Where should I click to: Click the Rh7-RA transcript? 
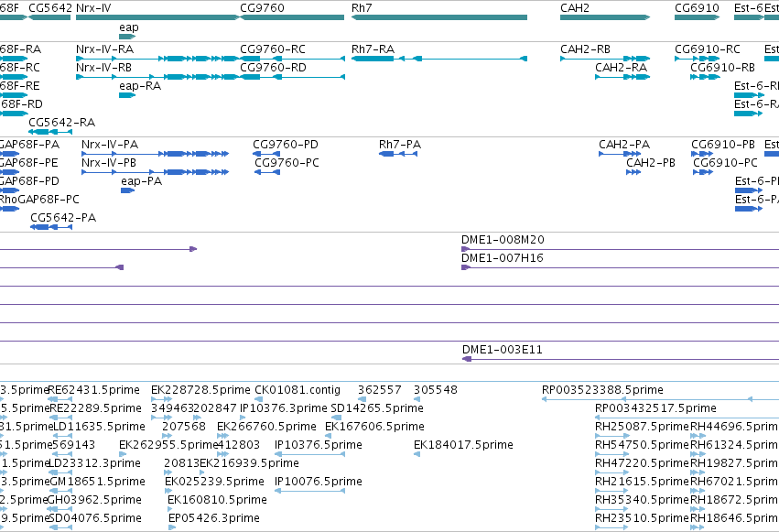pos(439,59)
